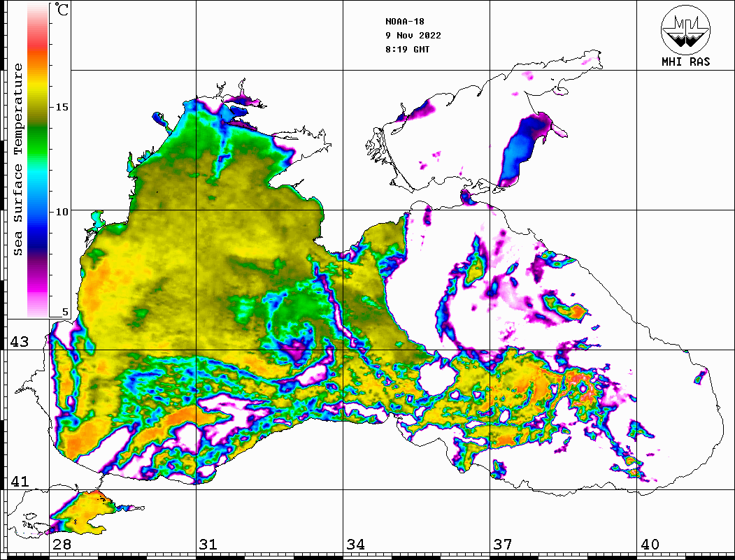Image resolution: width=735 pixels, height=560 pixels.
Task: Click the 'Sea Surface Temperature' vertical title
Action: tap(17, 159)
